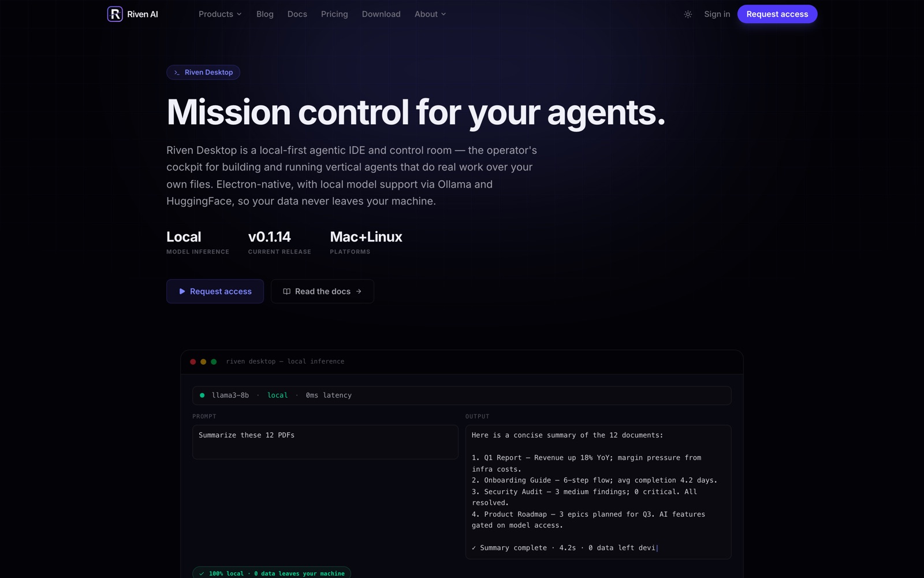Click the 'Q1 Report' output line

pos(586,464)
